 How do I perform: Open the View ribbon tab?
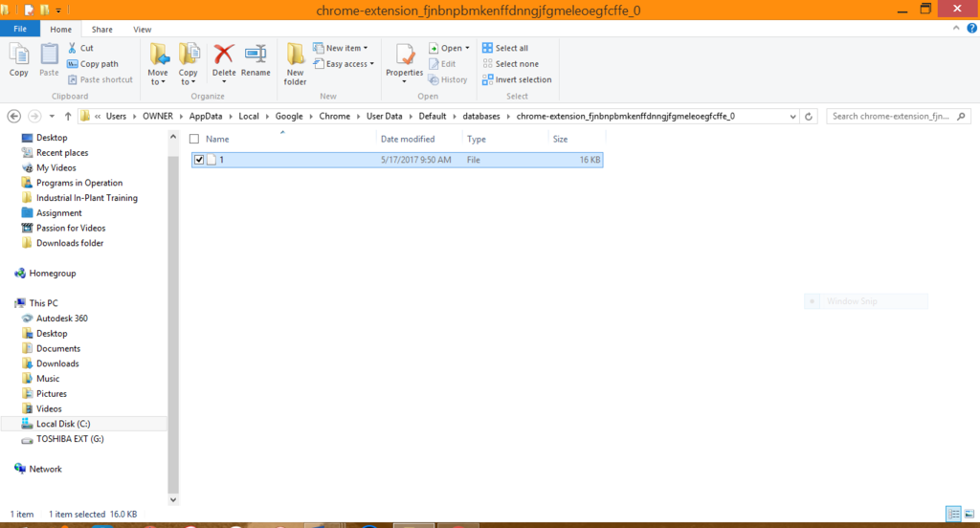point(142,30)
